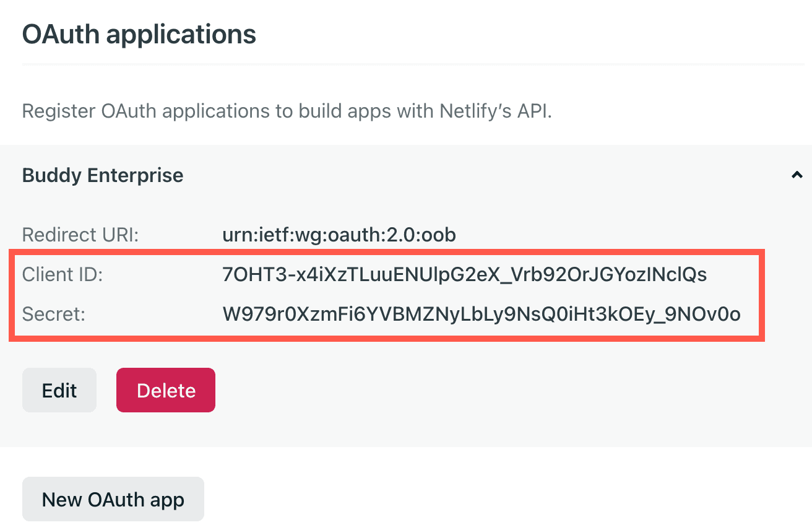Collapse the Buddy Enterprise section chevron

(797, 176)
